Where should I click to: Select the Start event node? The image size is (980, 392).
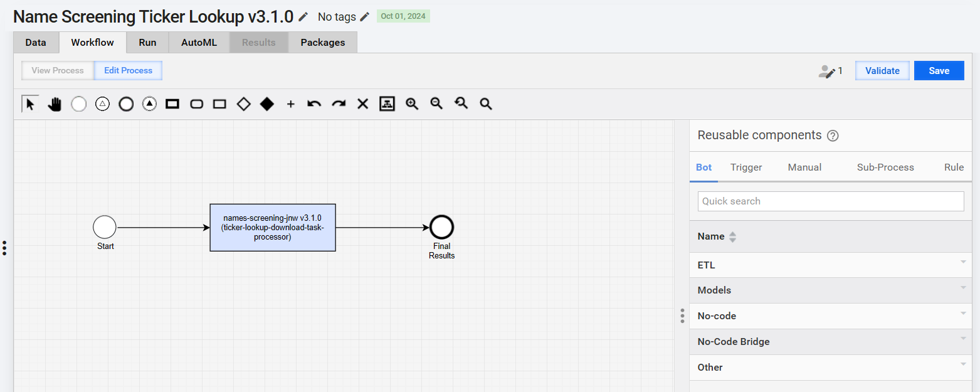click(x=105, y=227)
